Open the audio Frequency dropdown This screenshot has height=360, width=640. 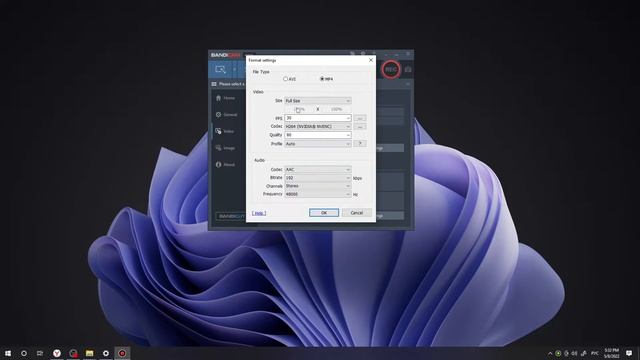coord(318,194)
